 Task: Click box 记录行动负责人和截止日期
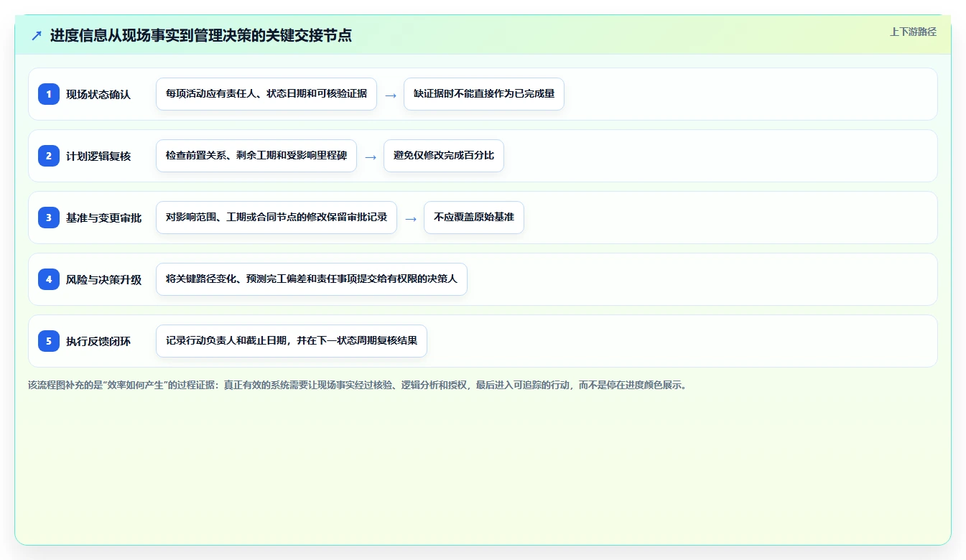292,341
